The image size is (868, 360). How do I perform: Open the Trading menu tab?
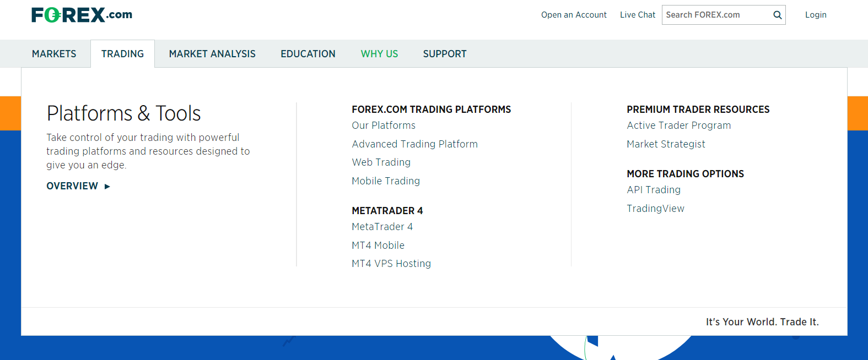click(x=122, y=54)
